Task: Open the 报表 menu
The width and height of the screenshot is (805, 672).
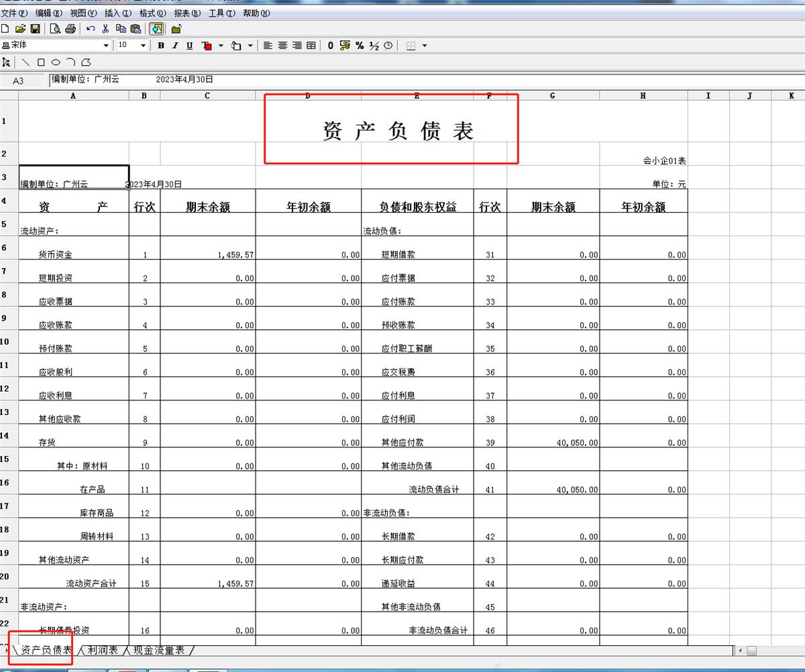Action: pyautogui.click(x=186, y=13)
